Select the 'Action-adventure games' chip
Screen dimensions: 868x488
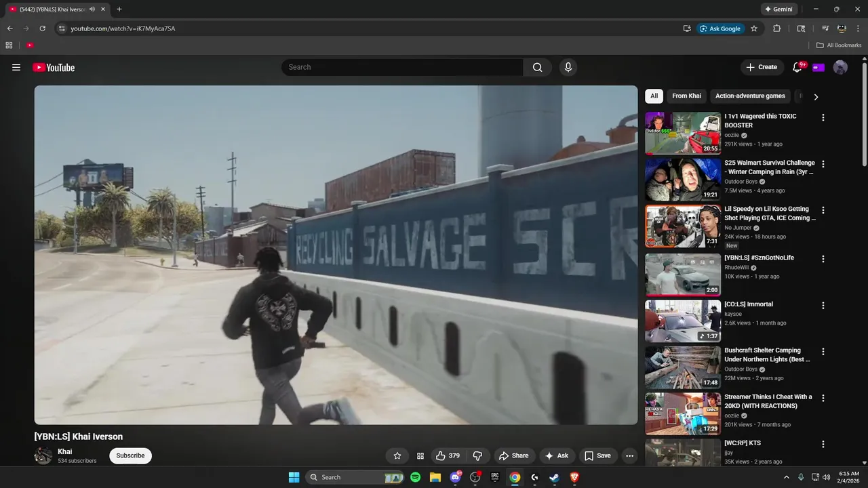750,96
